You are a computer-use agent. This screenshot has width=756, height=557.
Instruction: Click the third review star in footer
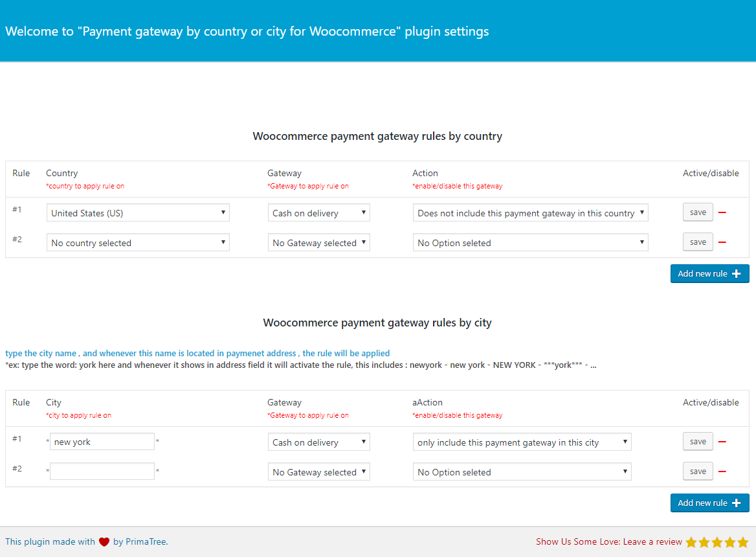(x=717, y=542)
